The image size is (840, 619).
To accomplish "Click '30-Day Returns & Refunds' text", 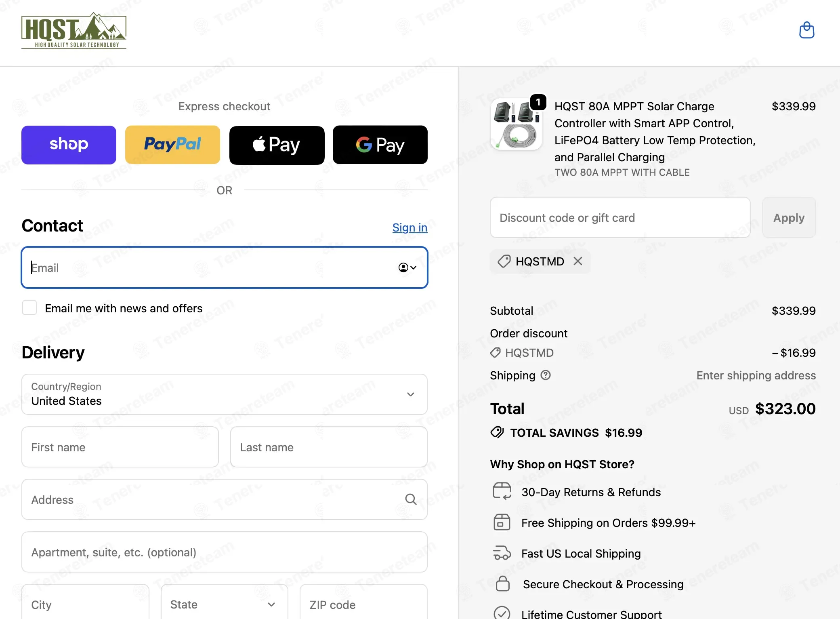I will coord(591,492).
